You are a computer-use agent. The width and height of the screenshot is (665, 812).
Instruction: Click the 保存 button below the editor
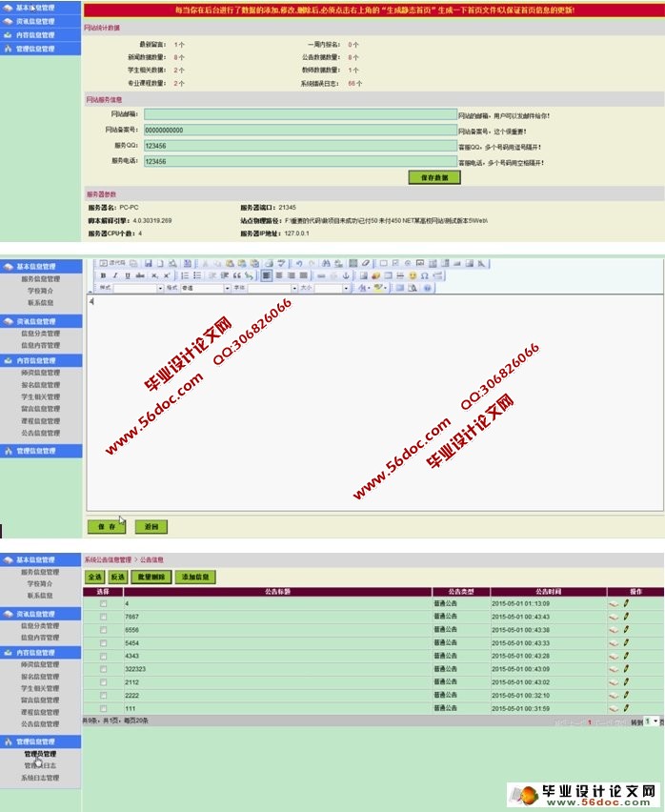(107, 527)
